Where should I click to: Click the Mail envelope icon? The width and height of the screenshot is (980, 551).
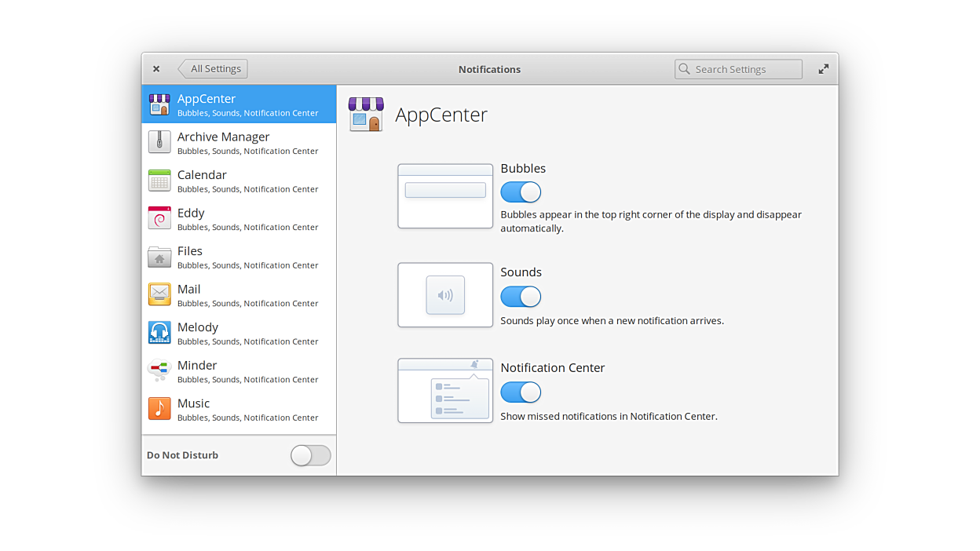pos(159,294)
